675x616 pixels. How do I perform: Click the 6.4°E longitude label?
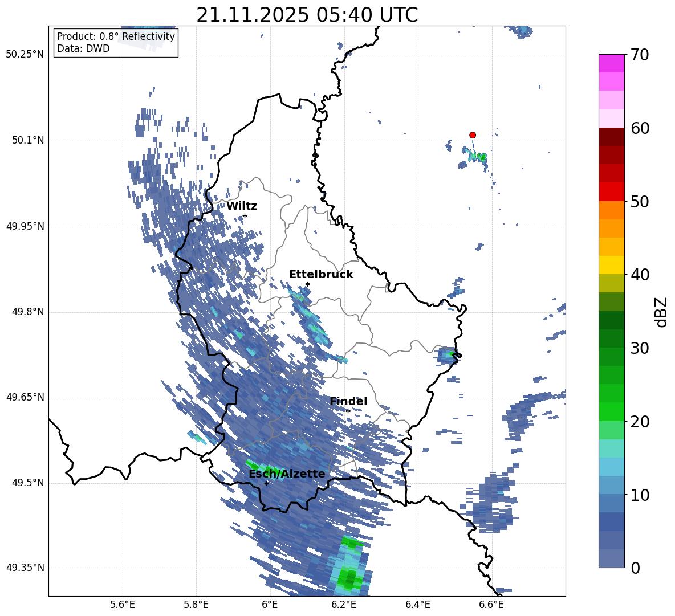pyautogui.click(x=417, y=605)
